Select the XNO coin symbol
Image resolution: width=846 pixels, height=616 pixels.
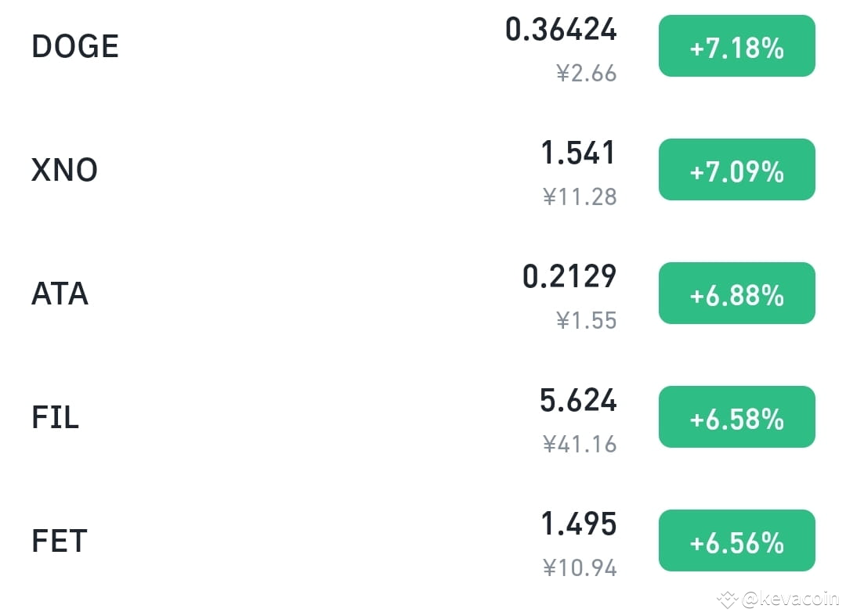pyautogui.click(x=64, y=170)
